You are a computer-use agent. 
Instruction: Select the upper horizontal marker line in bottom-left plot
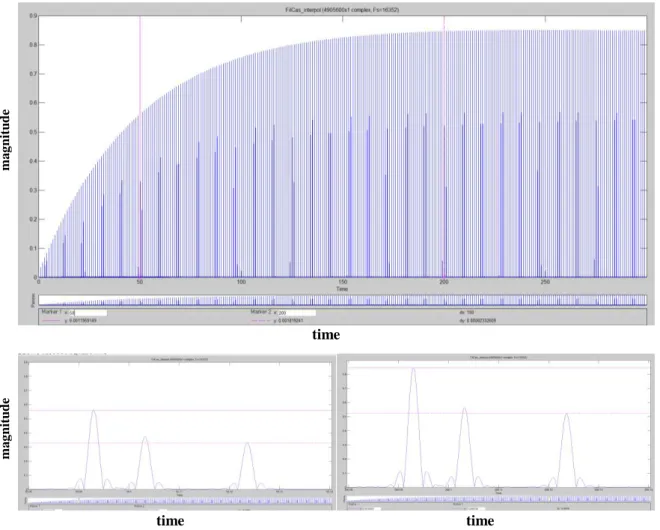click(x=180, y=410)
